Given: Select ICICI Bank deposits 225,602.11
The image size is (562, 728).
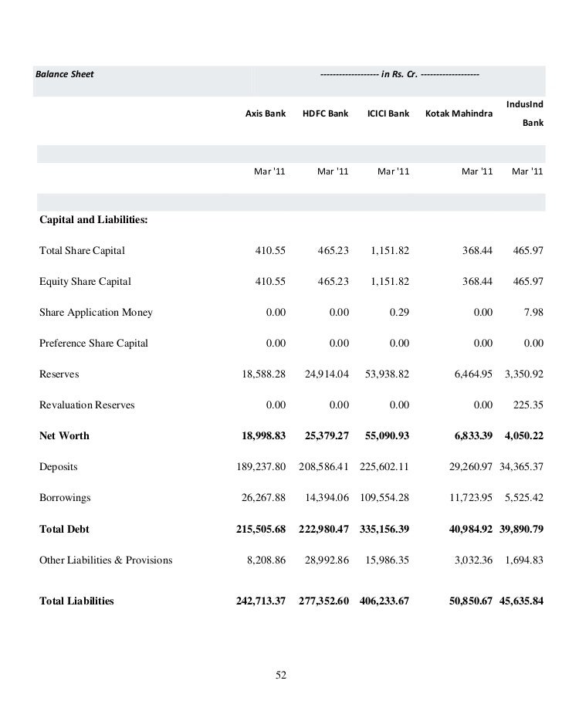Looking at the screenshot, I should [384, 466].
